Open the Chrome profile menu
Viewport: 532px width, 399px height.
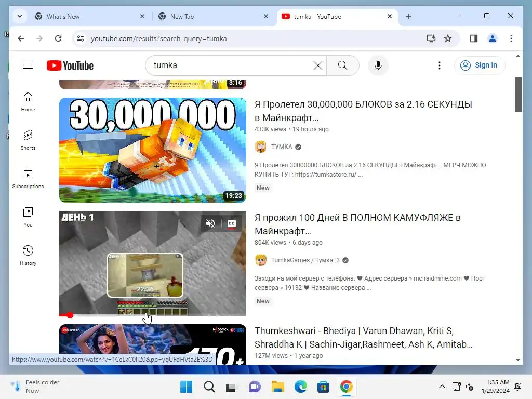click(493, 38)
